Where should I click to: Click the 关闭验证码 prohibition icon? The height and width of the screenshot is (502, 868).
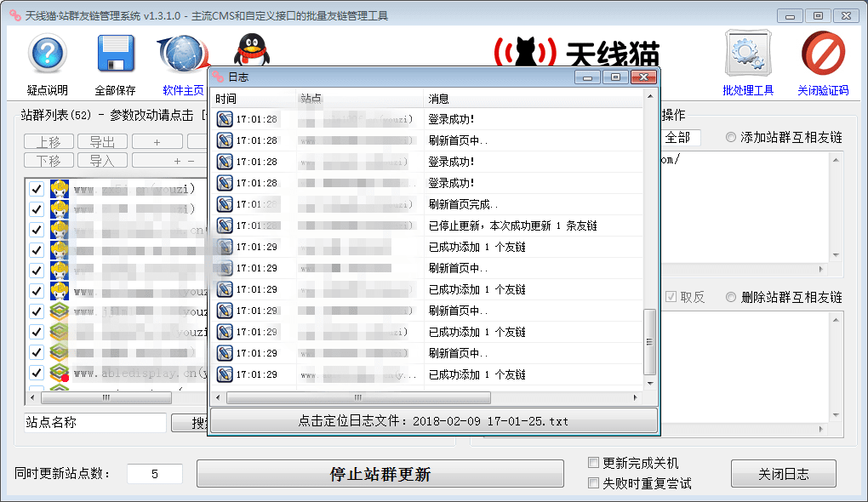point(823,53)
